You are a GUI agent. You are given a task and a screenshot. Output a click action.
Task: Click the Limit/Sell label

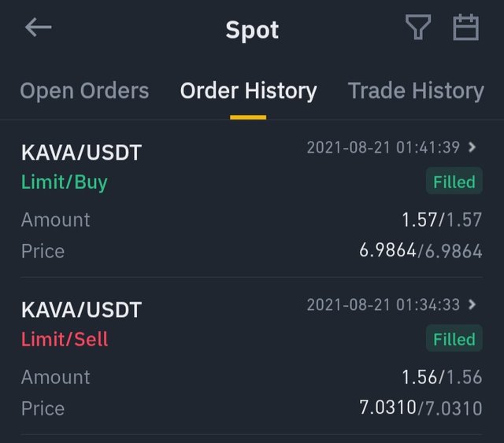tap(65, 339)
